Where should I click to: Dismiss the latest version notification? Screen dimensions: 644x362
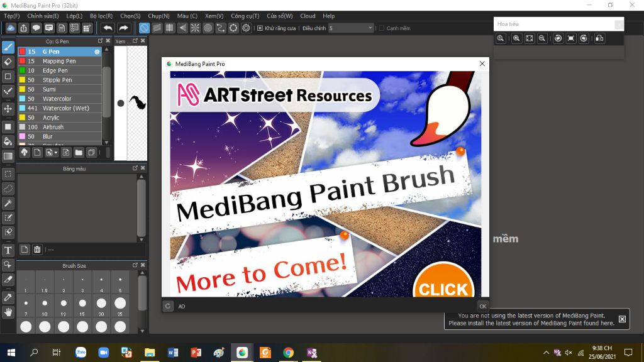(622, 319)
